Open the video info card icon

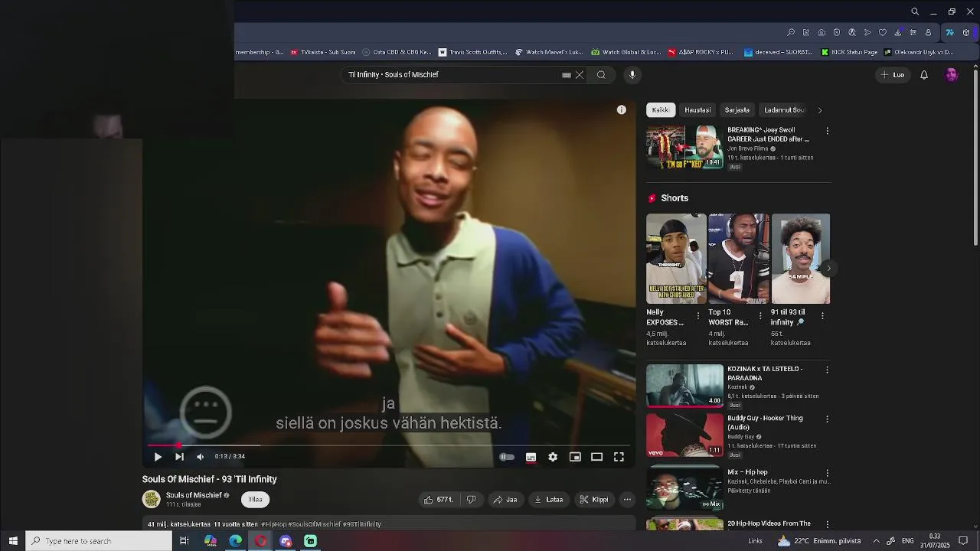(622, 110)
